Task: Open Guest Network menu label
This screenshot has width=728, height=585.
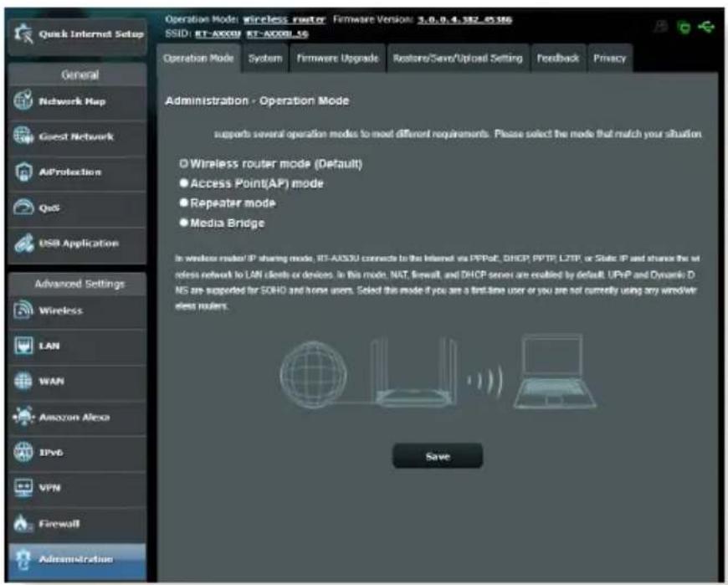Action: click(x=76, y=136)
